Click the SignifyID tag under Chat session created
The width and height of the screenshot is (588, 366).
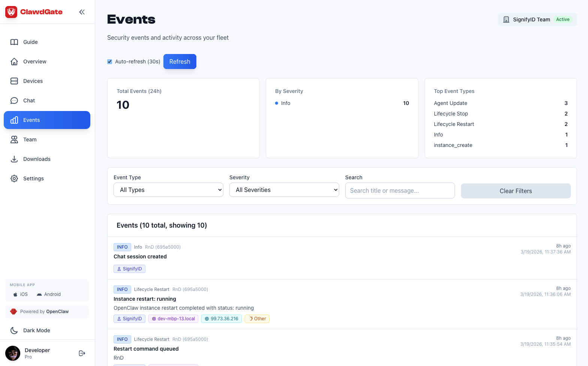coord(129,269)
